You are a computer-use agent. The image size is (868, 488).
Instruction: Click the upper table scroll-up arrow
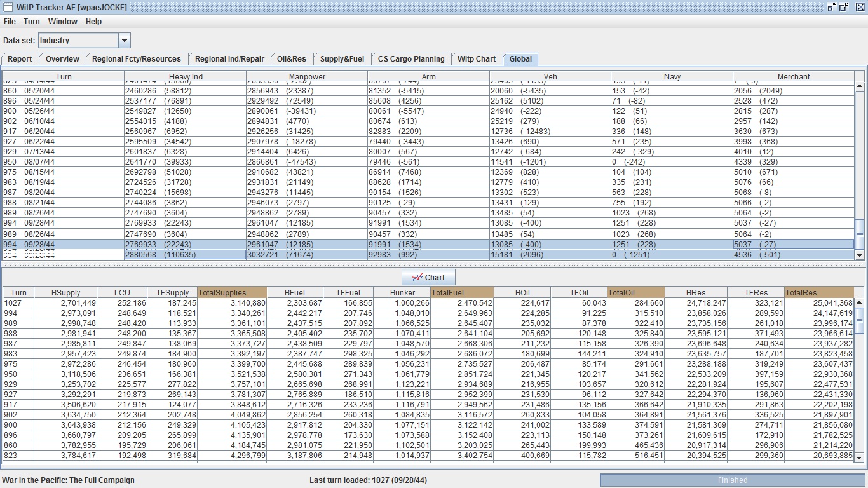(x=860, y=87)
